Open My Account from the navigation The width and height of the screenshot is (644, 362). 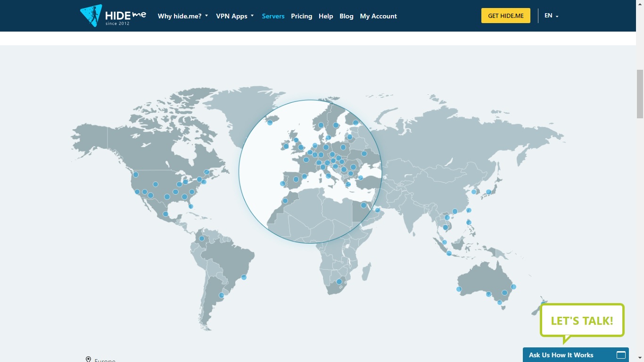378,16
